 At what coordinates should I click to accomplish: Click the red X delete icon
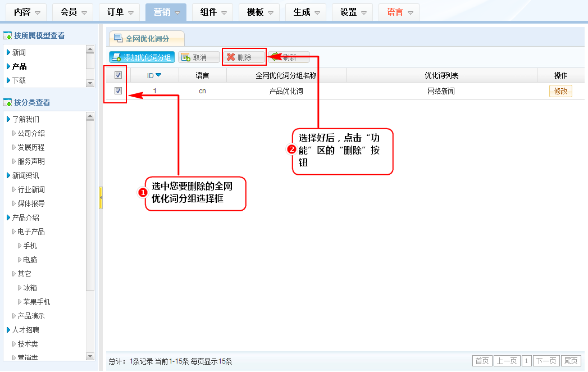pyautogui.click(x=230, y=57)
